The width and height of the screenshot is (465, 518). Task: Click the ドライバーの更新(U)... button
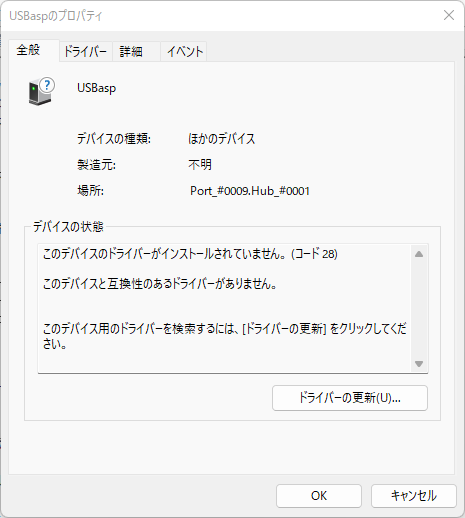tap(350, 398)
